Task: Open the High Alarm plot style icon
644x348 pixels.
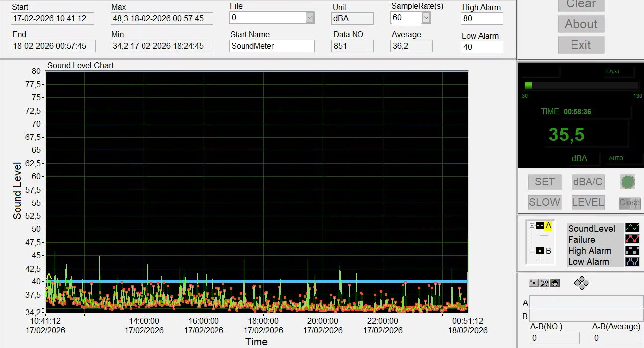Action: (x=632, y=251)
